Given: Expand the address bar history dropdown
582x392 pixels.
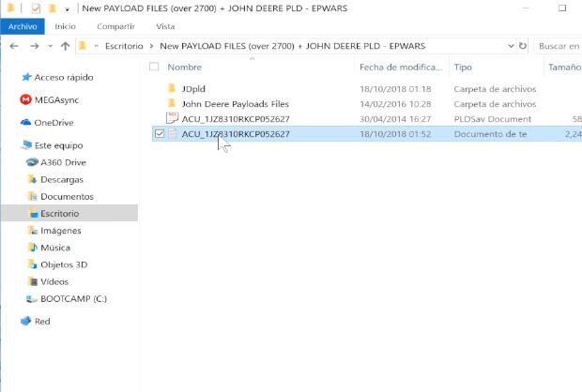Looking at the screenshot, I should click(x=511, y=46).
